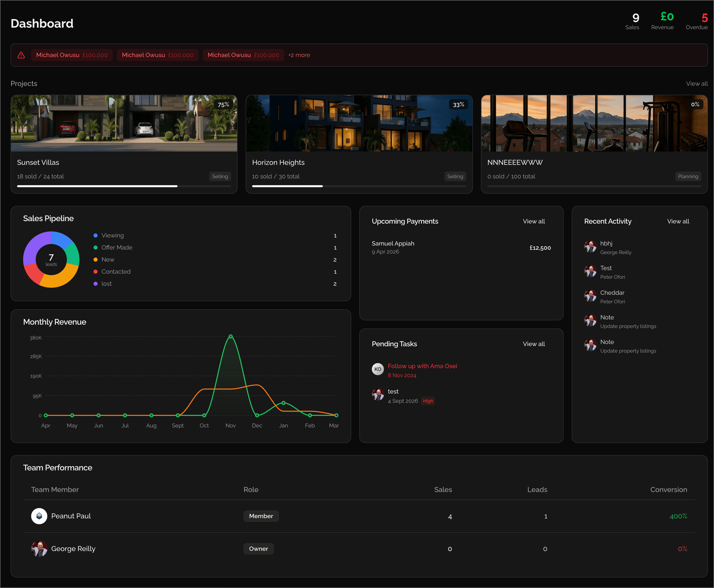Click Peter Ofori's avatar beside the Cheddar activity

tap(590, 296)
